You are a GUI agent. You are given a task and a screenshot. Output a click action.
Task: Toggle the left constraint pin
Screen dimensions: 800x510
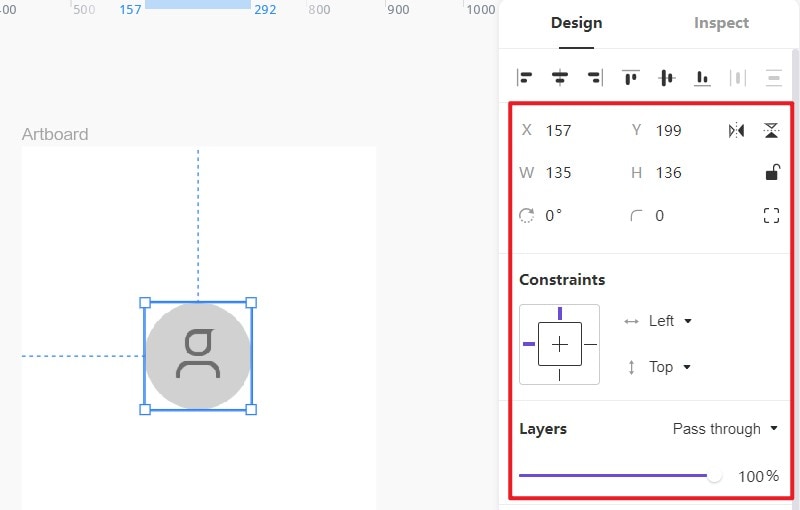coord(529,344)
